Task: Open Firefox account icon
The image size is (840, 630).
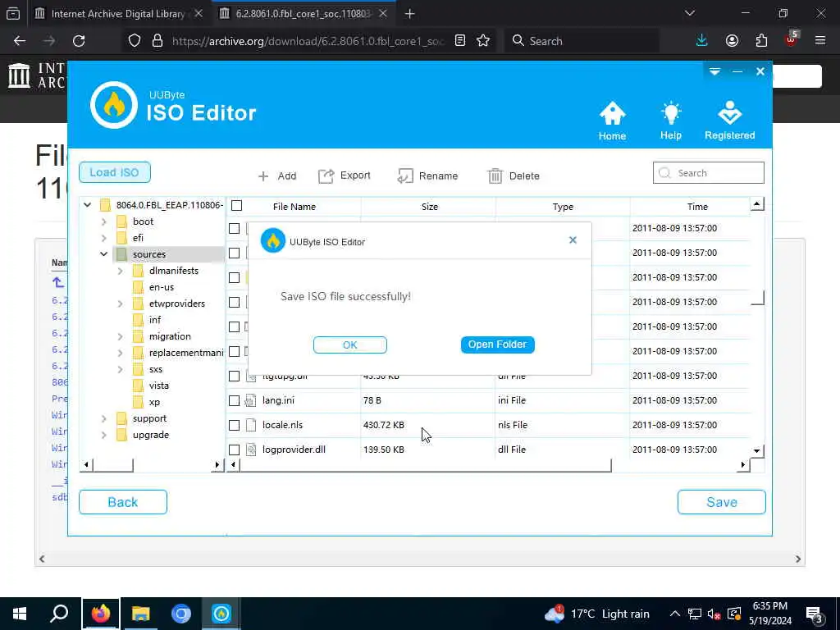Action: [732, 41]
